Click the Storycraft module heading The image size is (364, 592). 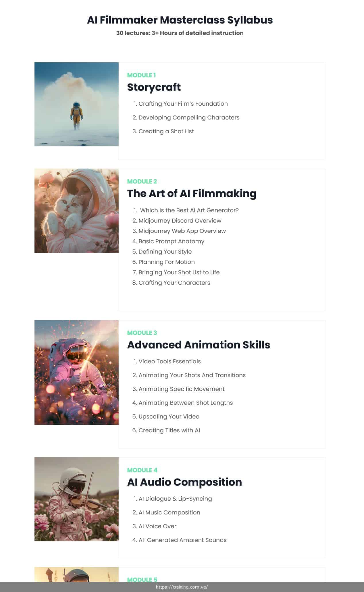(x=154, y=87)
